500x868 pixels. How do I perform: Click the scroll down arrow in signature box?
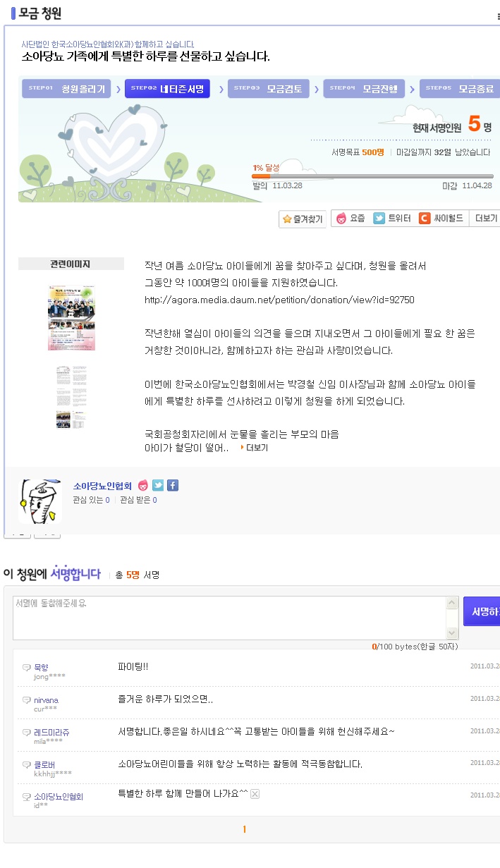[x=452, y=633]
